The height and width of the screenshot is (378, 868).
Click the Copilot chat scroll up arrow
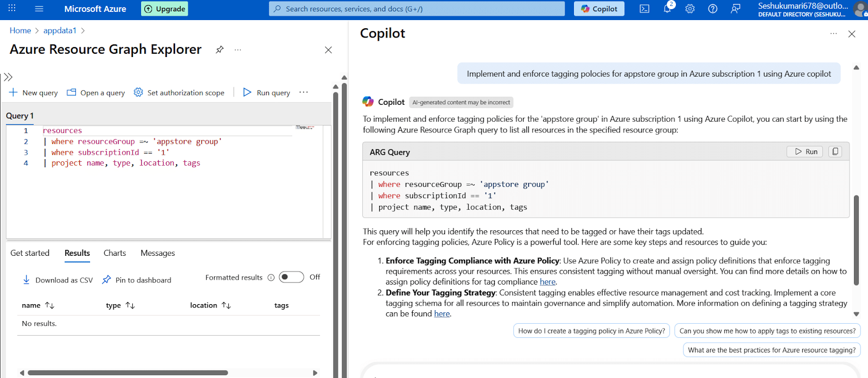tap(857, 67)
